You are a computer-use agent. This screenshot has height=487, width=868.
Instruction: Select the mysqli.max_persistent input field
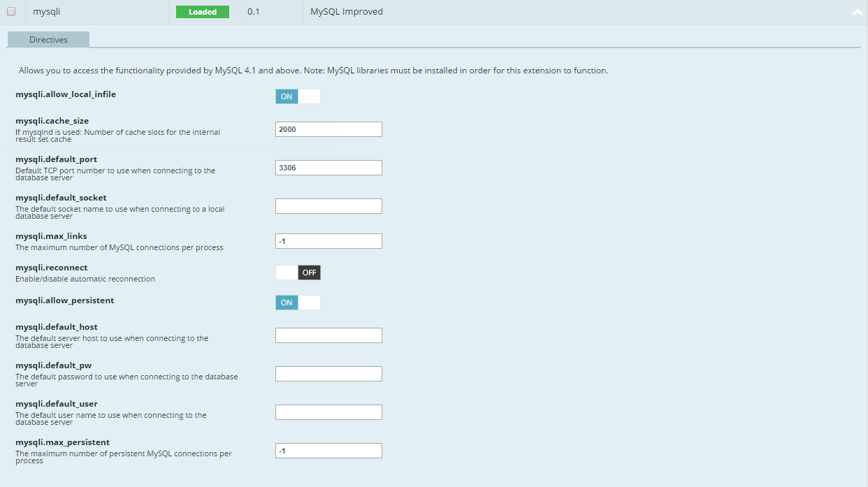point(328,451)
